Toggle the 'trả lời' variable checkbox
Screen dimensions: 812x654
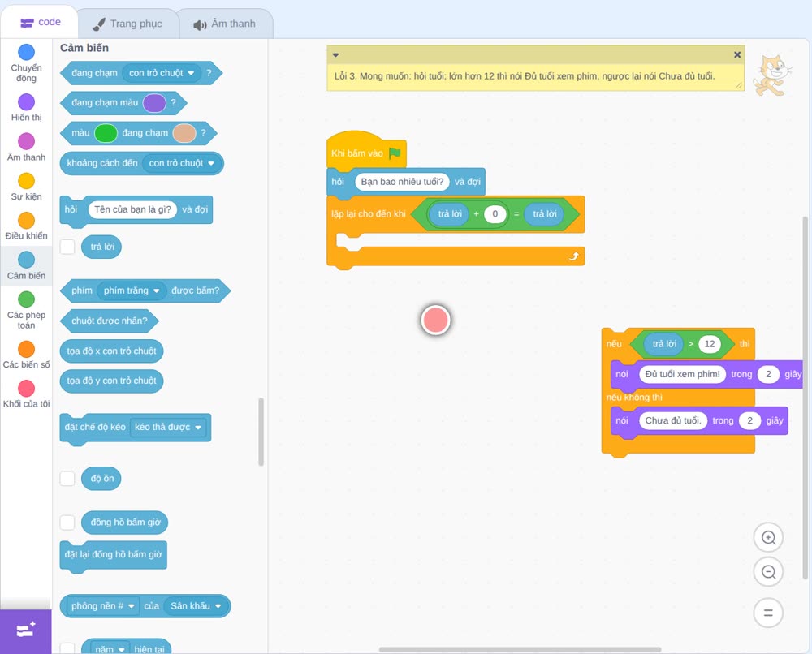67,247
